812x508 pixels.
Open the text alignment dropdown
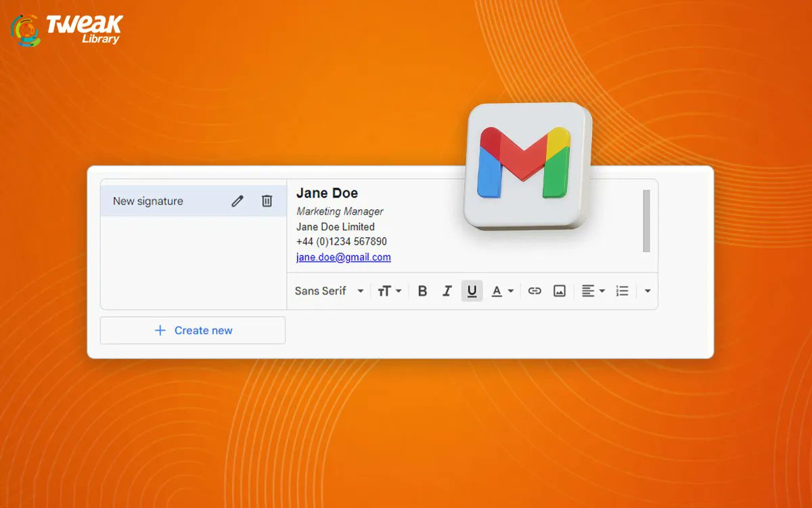pyautogui.click(x=593, y=291)
